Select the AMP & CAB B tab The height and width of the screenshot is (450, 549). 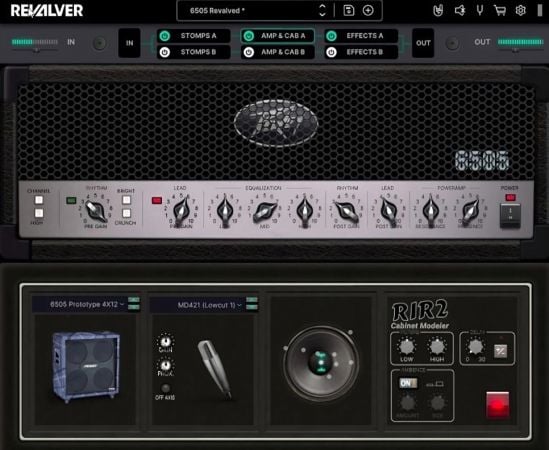click(277, 52)
